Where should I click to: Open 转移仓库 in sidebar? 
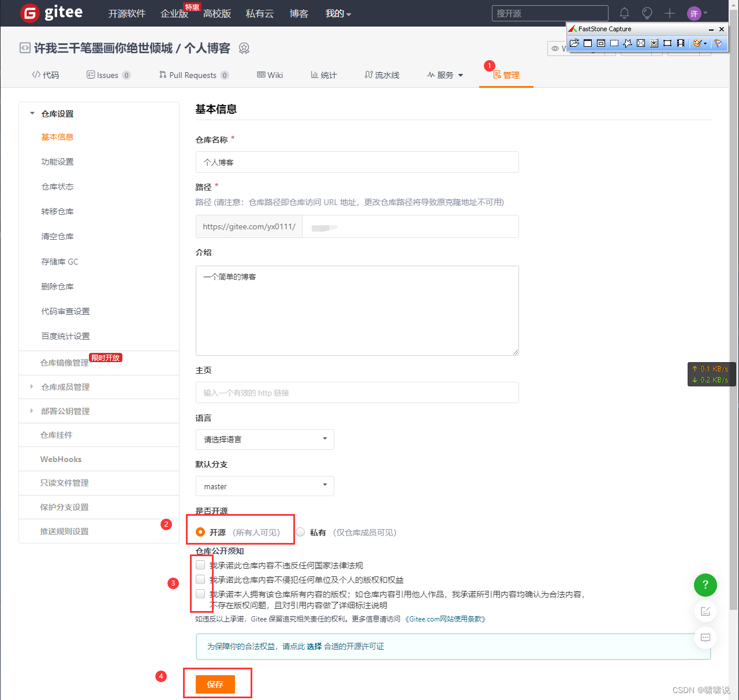click(x=58, y=211)
